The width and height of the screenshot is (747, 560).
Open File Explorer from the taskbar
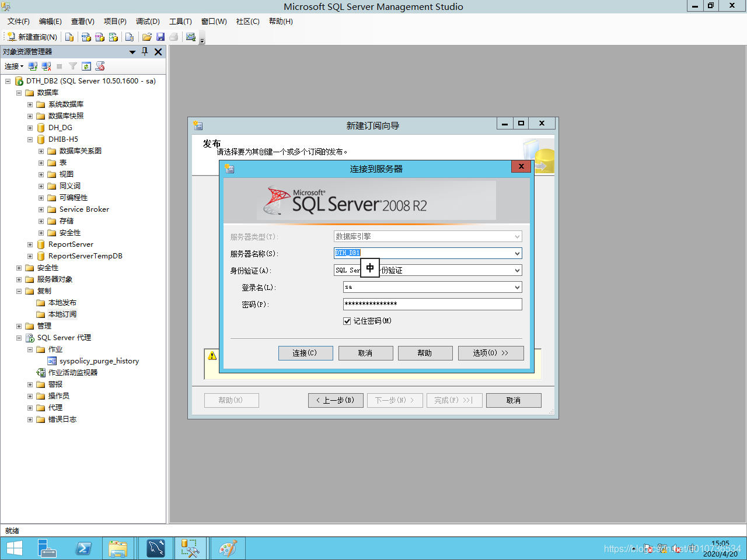[x=118, y=548]
